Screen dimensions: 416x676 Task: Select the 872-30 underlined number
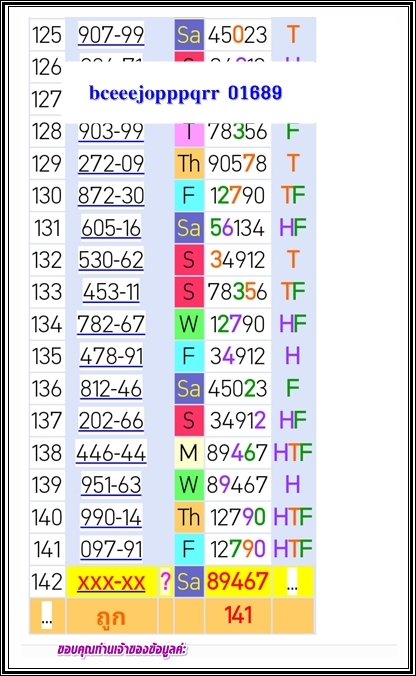click(111, 196)
